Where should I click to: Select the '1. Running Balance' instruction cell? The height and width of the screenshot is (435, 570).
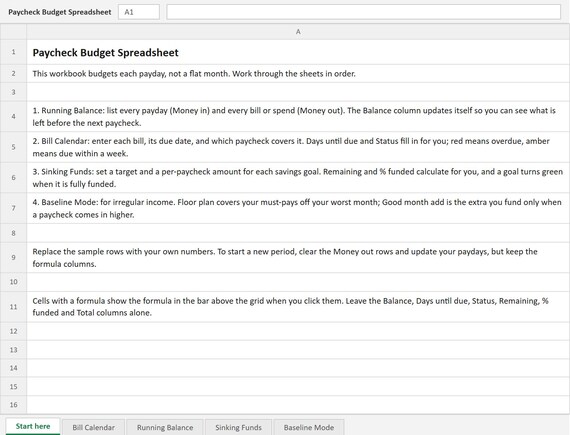(298, 116)
